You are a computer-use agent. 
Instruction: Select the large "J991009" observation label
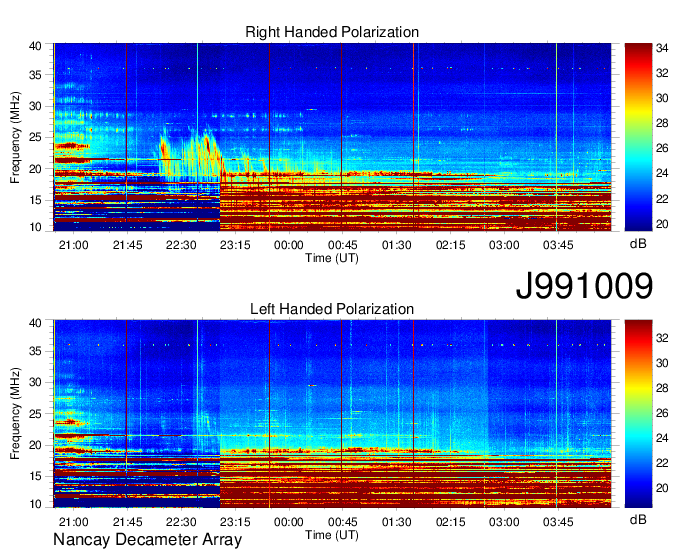click(584, 286)
